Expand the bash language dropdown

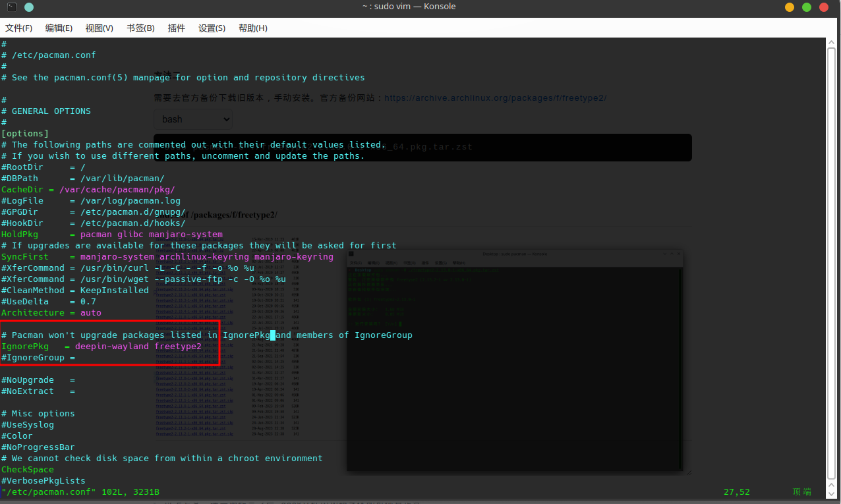193,119
